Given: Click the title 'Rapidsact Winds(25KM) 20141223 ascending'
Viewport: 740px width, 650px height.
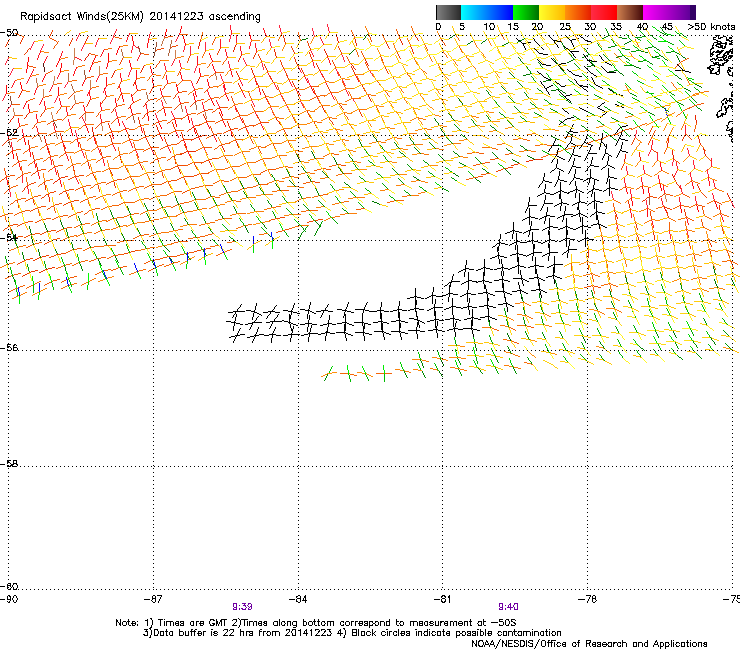Looking at the screenshot, I should (x=140, y=17).
